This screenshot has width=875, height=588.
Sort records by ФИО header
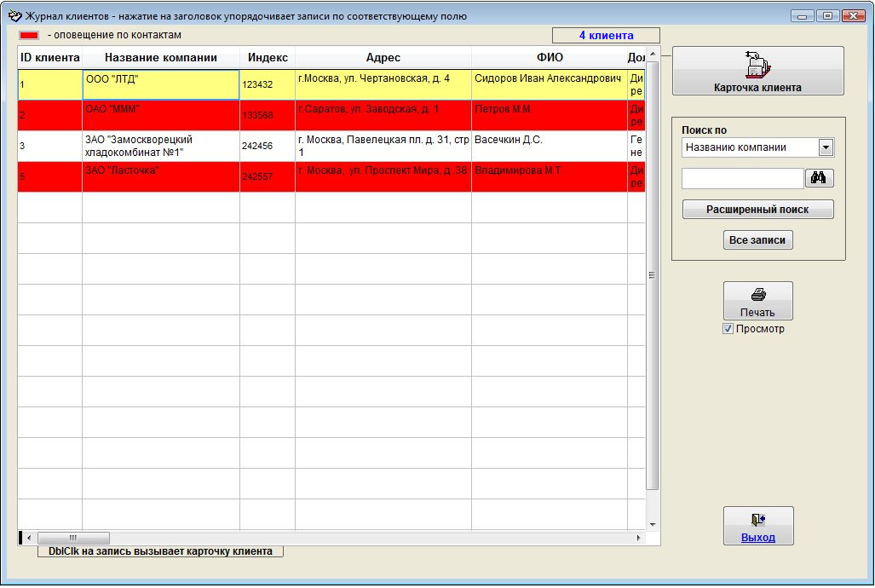(x=550, y=58)
